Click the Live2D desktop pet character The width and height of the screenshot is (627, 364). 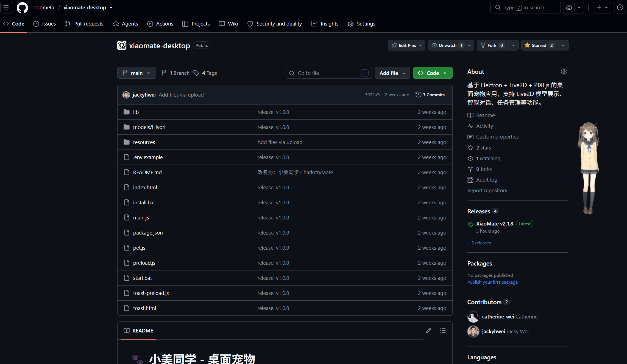(589, 168)
